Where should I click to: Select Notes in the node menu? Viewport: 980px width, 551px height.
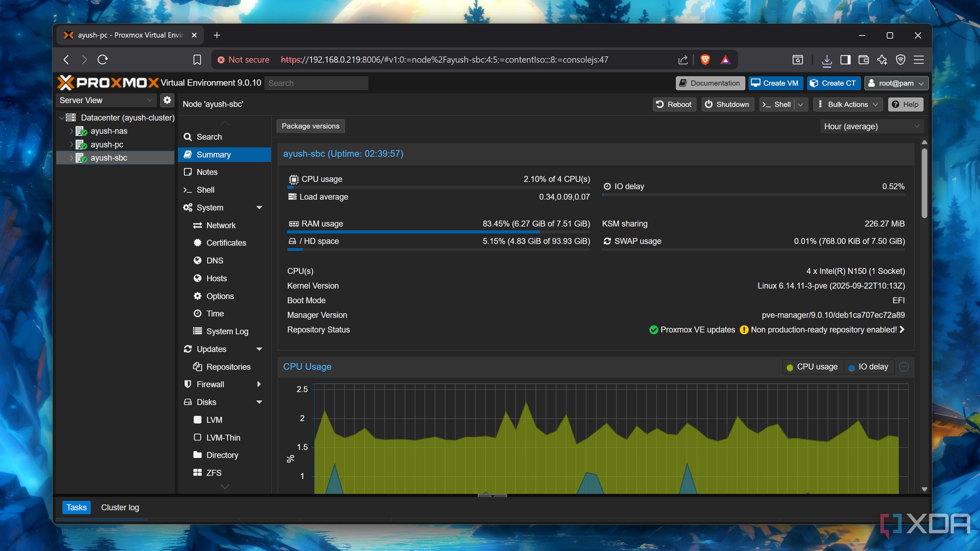pos(206,172)
